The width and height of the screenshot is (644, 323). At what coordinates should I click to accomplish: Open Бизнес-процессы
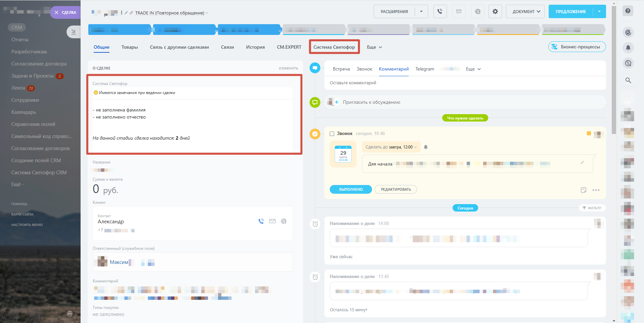point(577,47)
